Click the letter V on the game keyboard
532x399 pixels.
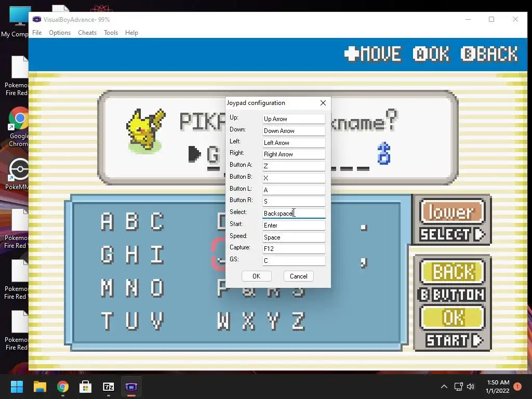click(x=157, y=321)
